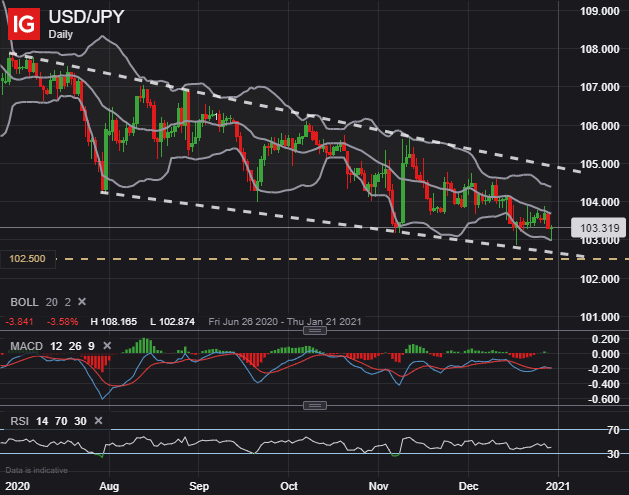Remove the MACD indicator with its X

(x=107, y=345)
